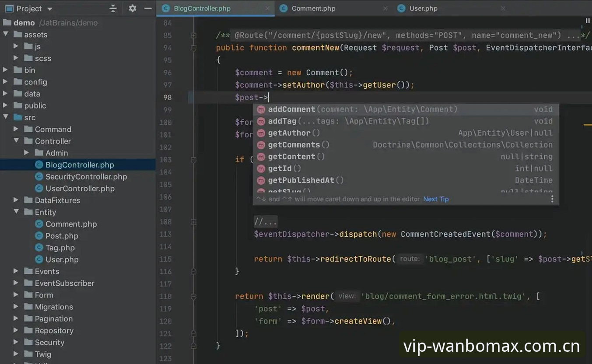Click the BlogController.php tab class icon
The image size is (592, 364).
pos(165,8)
